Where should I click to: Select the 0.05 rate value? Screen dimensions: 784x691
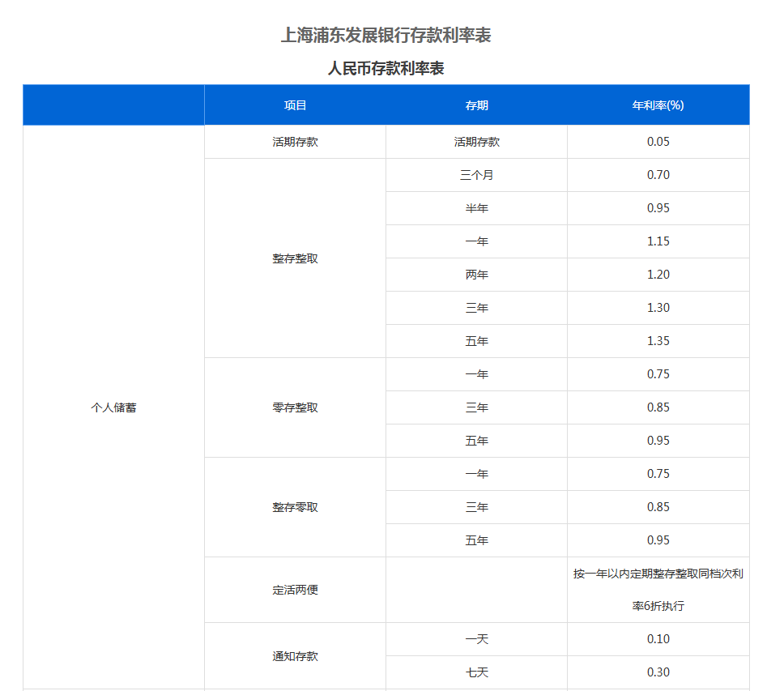click(x=658, y=142)
